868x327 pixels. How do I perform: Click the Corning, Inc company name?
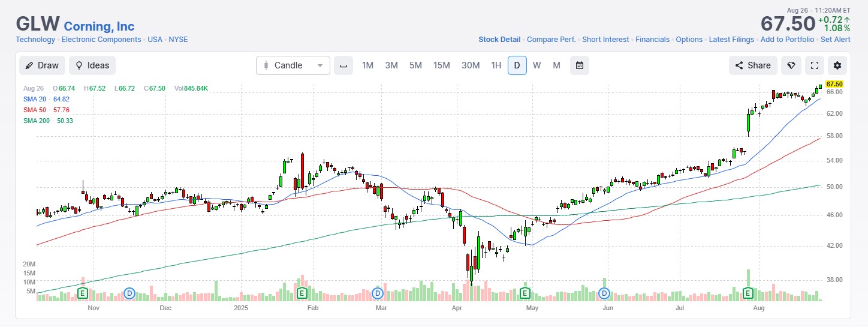tap(99, 26)
